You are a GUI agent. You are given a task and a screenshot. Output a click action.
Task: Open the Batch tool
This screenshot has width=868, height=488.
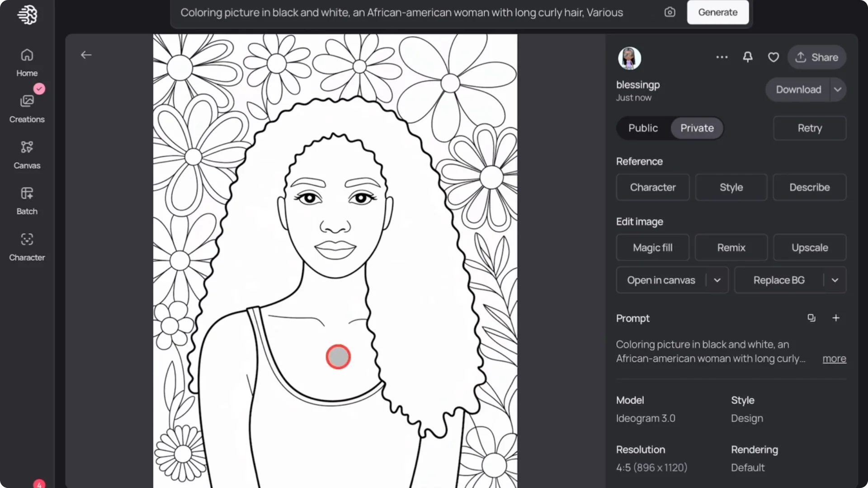pos(27,200)
